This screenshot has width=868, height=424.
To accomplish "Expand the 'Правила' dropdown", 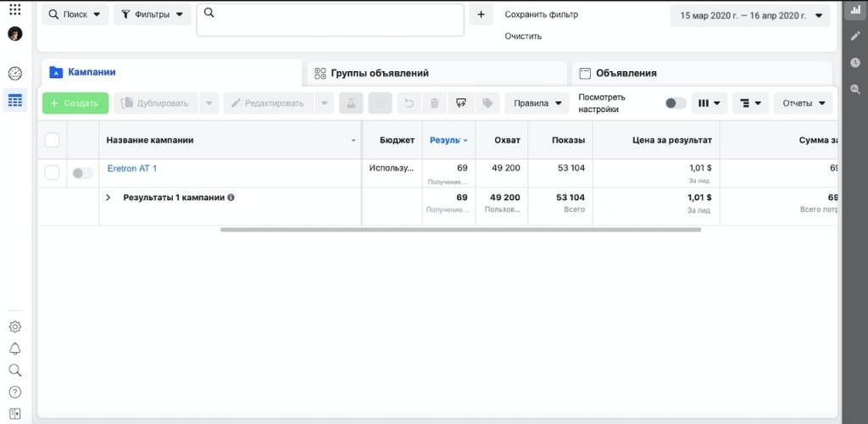I will [538, 103].
